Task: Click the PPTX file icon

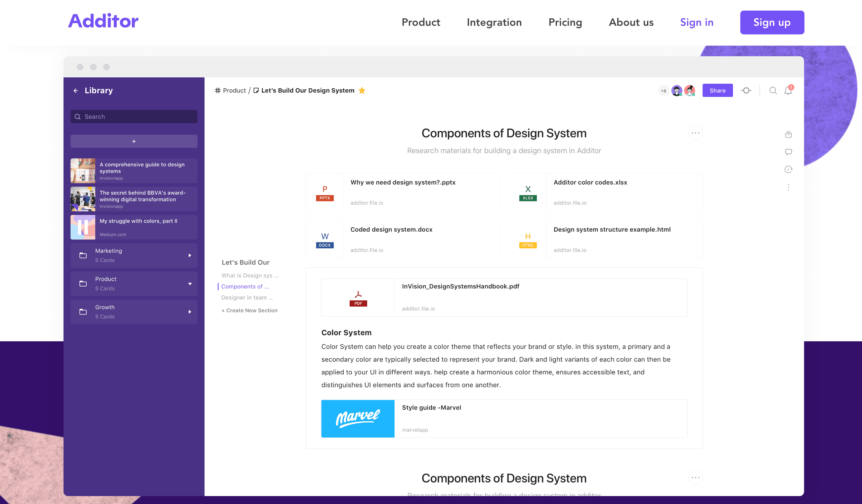Action: [324, 193]
